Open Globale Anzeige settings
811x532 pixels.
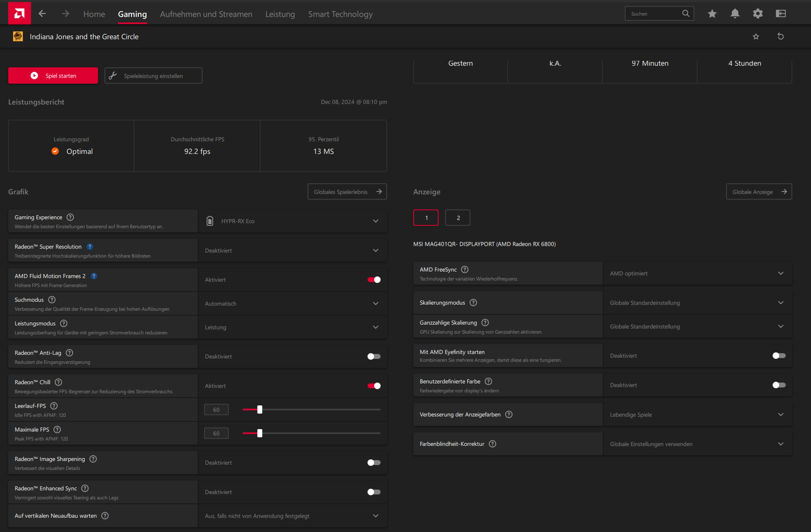click(759, 191)
